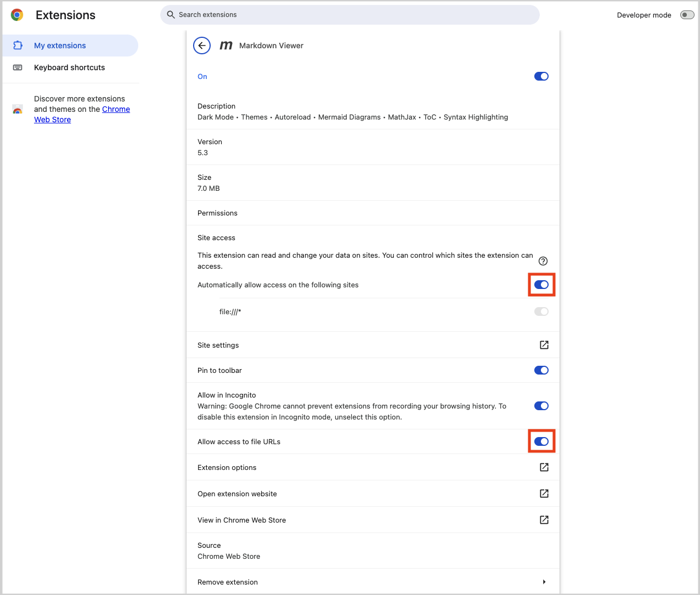Click Open extension website label
This screenshot has width=700, height=595.
pos(237,494)
